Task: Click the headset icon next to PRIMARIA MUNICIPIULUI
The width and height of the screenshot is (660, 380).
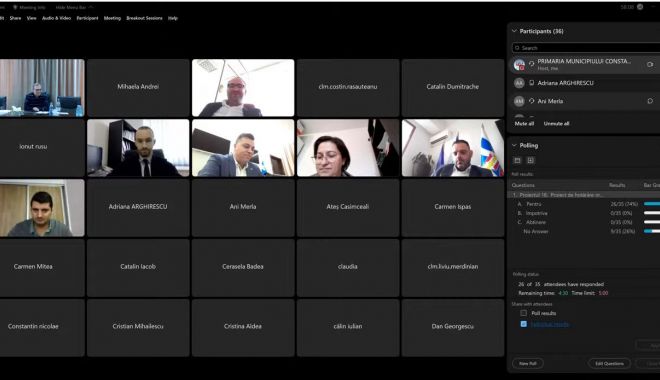Action: [x=532, y=64]
